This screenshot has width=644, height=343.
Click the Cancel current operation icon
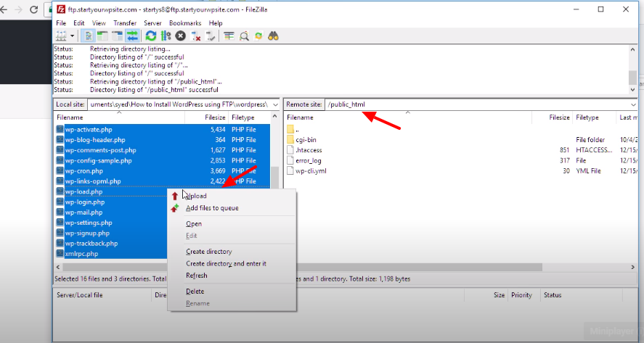click(180, 36)
